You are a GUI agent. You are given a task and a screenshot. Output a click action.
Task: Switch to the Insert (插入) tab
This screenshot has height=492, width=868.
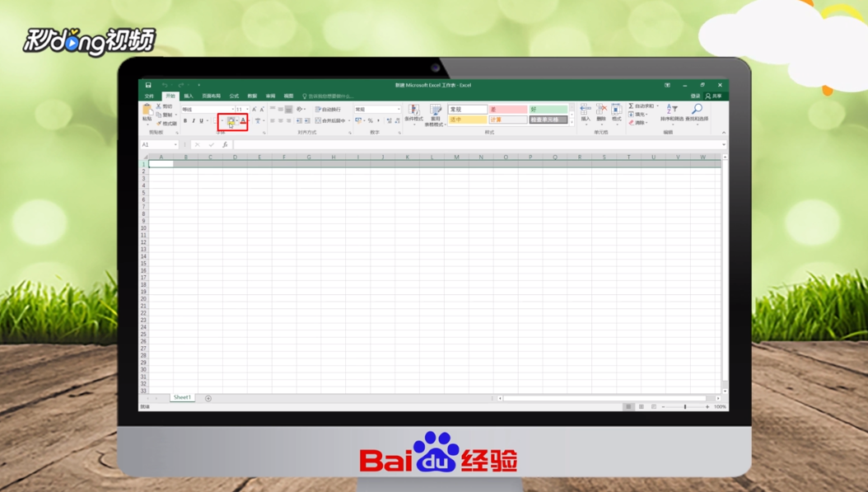click(189, 96)
